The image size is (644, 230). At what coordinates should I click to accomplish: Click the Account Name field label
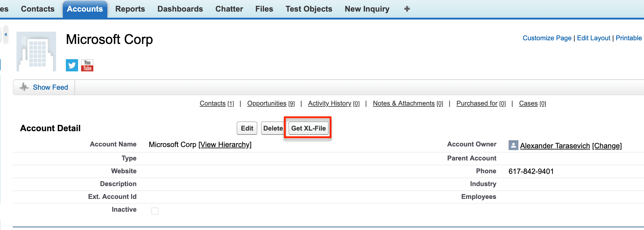pyautogui.click(x=113, y=144)
